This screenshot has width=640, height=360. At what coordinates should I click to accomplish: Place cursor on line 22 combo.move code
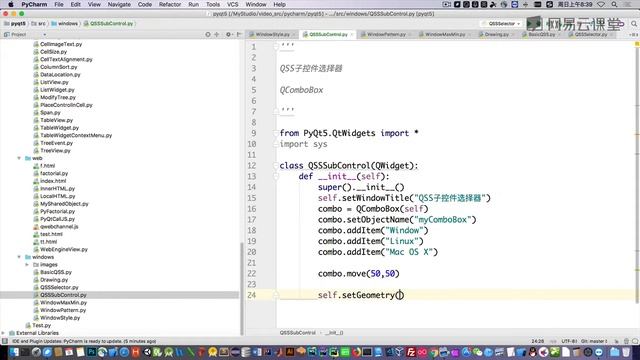click(x=358, y=273)
